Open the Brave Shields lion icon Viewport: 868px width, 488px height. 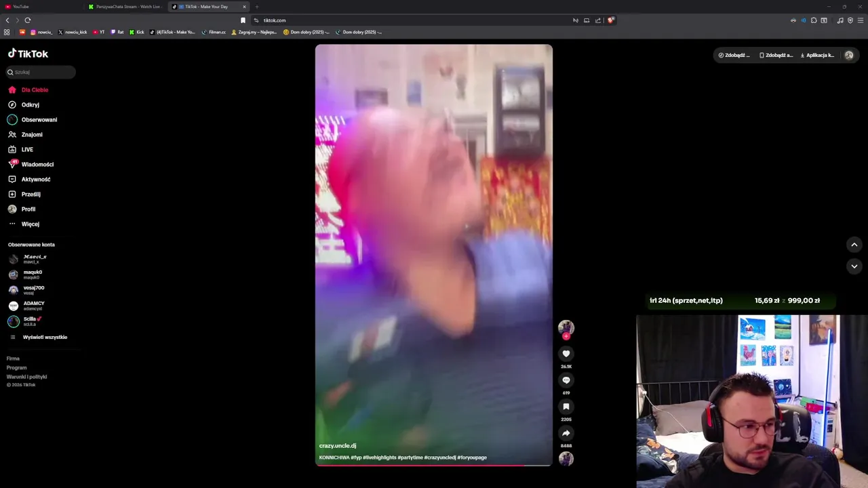610,20
